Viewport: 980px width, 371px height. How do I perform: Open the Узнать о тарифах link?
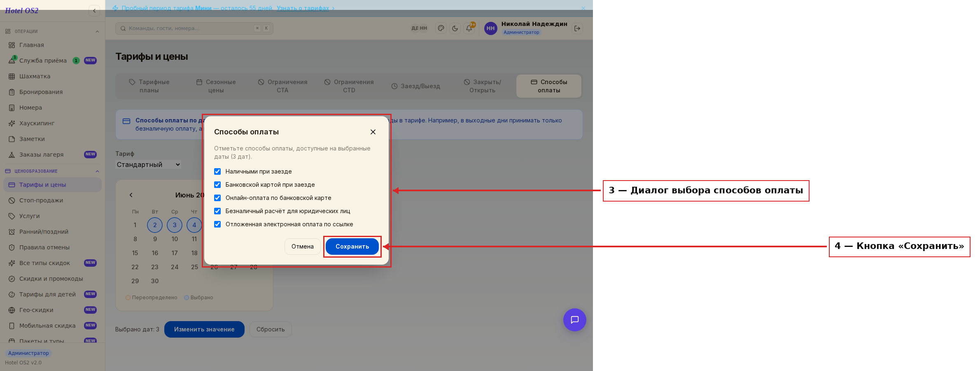click(306, 8)
